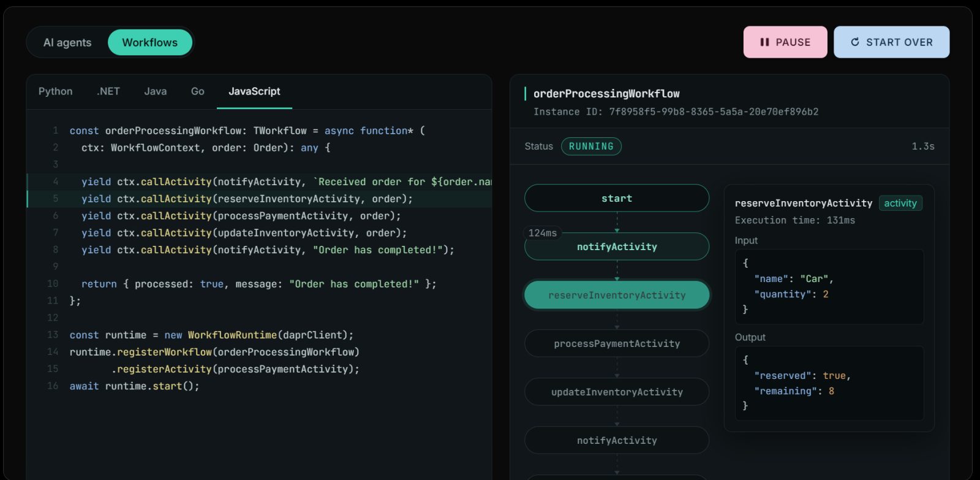Select the updateInventoryActivity workflow node
This screenshot has width=980, height=480.
coord(617,392)
